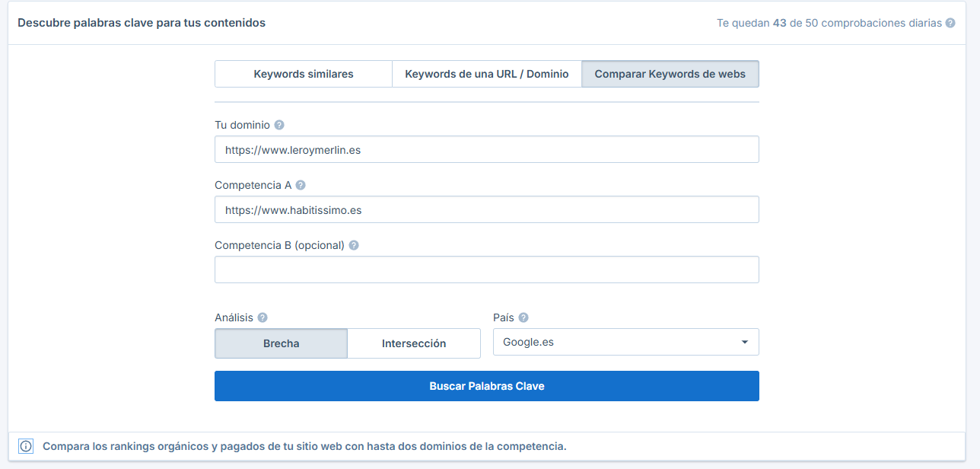Click the "Buscar Palabras Clave" button
The height and width of the screenshot is (469, 980).
click(486, 386)
